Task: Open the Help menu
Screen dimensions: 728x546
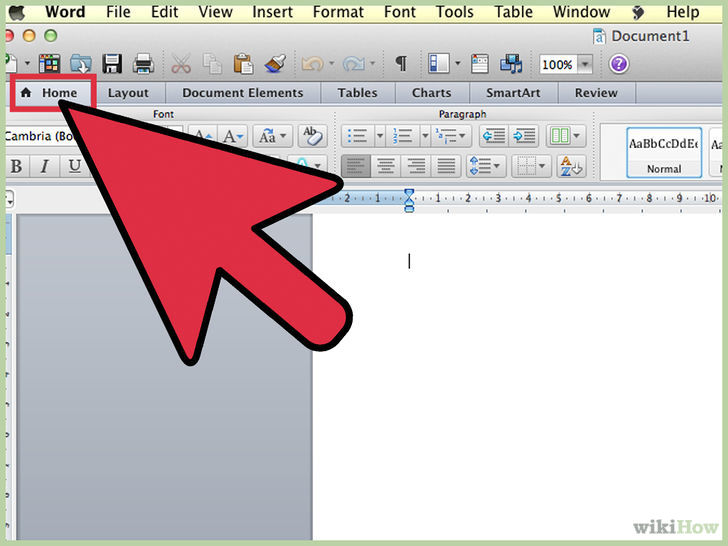Action: (683, 12)
